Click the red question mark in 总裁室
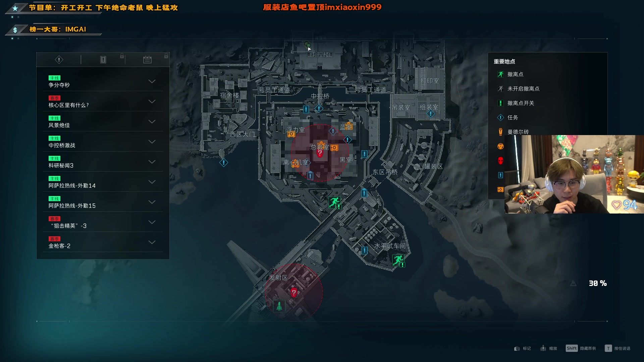644x362 pixels. pos(320,153)
